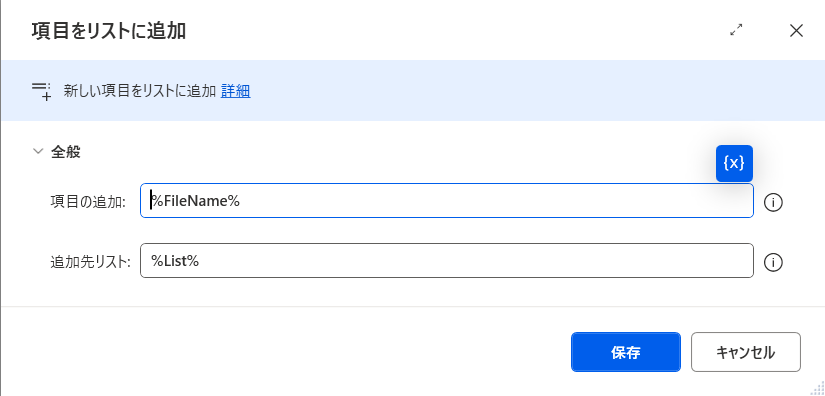Place cursor after the %FileName% text

240,201
